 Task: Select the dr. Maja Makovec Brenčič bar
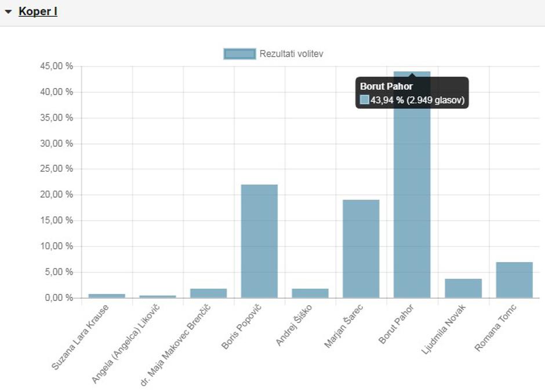(209, 293)
